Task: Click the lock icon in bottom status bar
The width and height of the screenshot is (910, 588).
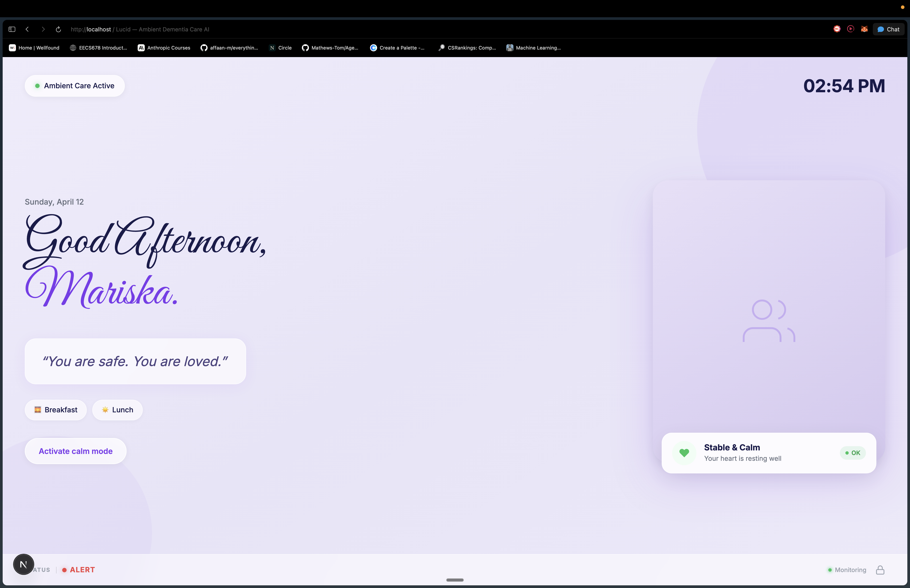Action: (880, 570)
